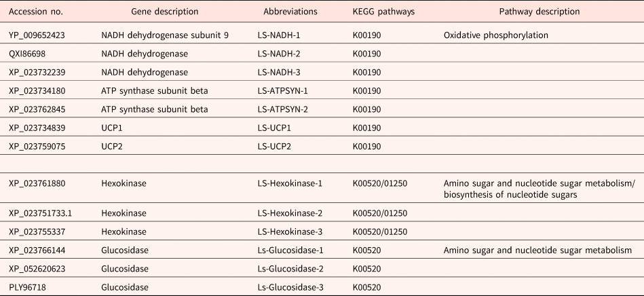Click the Oxidative phosphorylation pathway description
The width and height of the screenshot is (644, 296).
pos(496,35)
